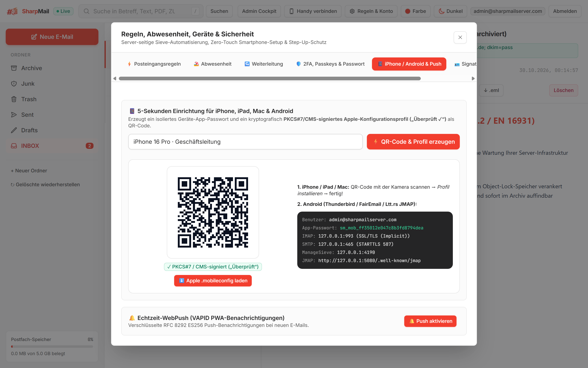This screenshot has width=588, height=368.
Task: Click the tab strip right scroll arrow
Action: click(473, 78)
